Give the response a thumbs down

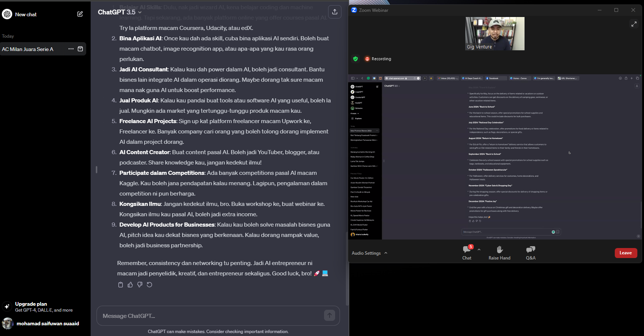pyautogui.click(x=140, y=285)
